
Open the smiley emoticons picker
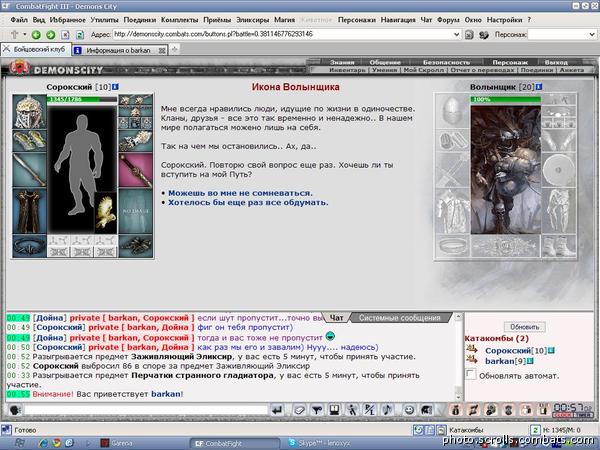[409, 410]
